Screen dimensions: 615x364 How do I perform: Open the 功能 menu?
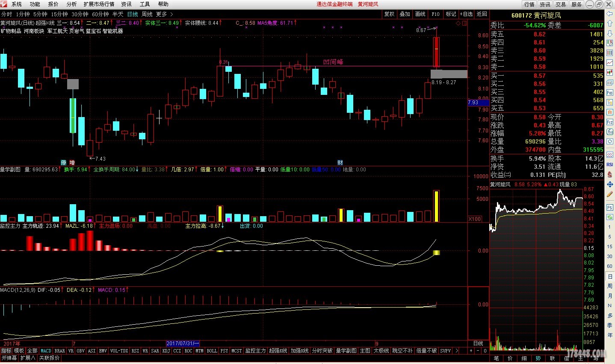tap(35, 4)
